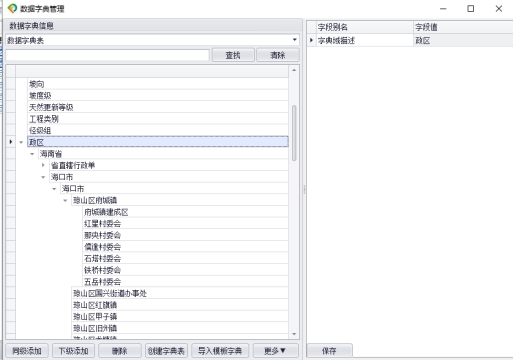The image size is (513, 360).
Task: Collapse the 琼山区府城镇 node
Action: (x=65, y=200)
